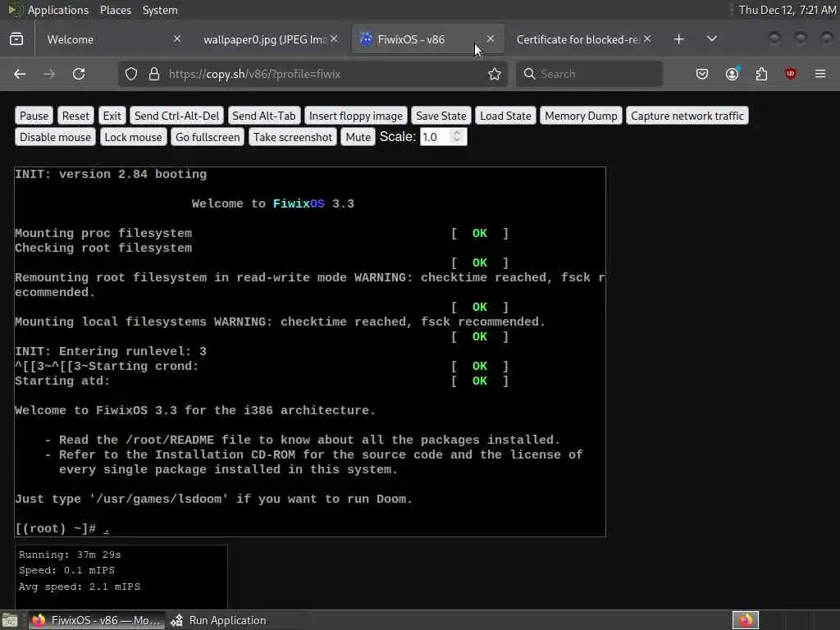Image resolution: width=840 pixels, height=630 pixels.
Task: Bookmark this page with the star icon
Action: [x=495, y=74]
